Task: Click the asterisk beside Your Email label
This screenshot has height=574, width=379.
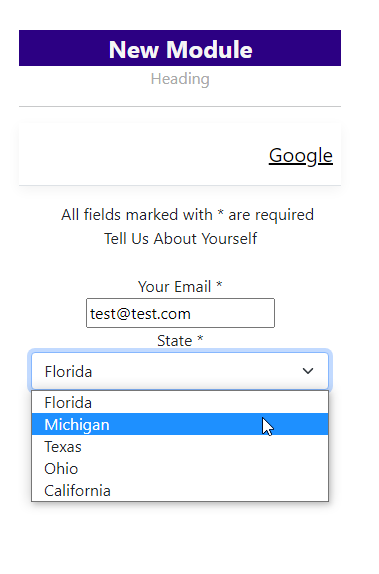Action: click(x=219, y=284)
